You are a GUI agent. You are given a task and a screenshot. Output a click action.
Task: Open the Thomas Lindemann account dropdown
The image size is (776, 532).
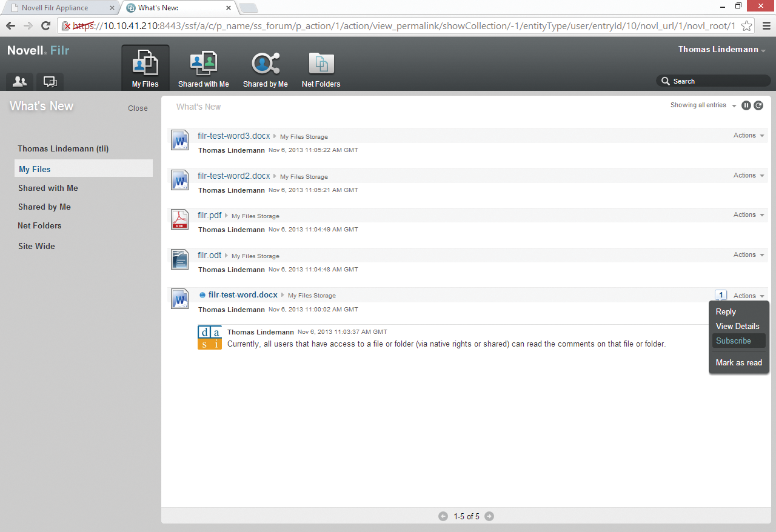721,49
